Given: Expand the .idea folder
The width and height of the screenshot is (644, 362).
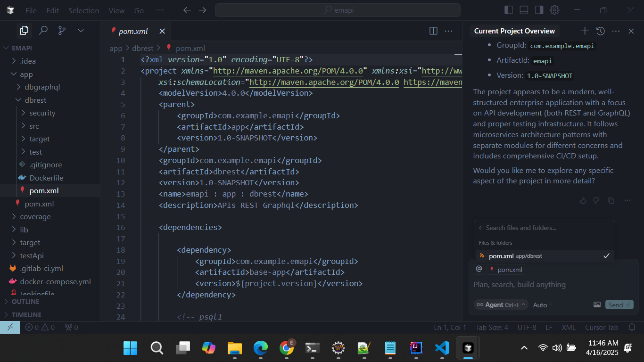Looking at the screenshot, I should click(50, 61).
